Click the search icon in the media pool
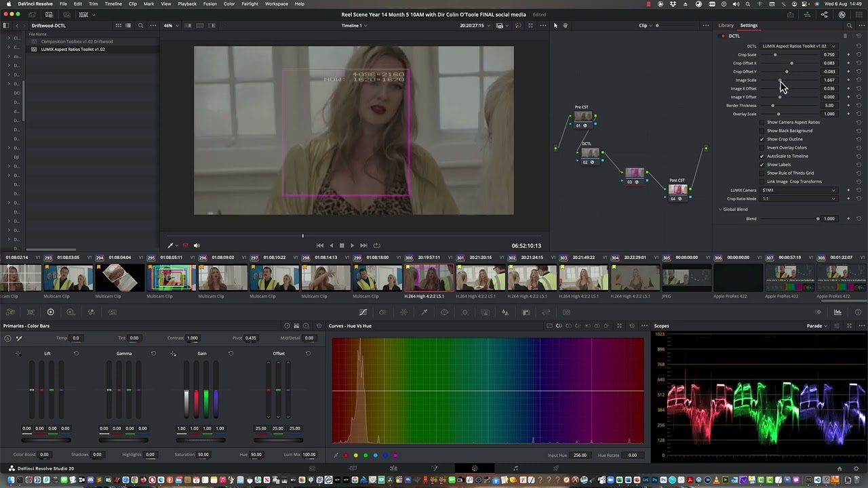The image size is (868, 488). (140, 26)
